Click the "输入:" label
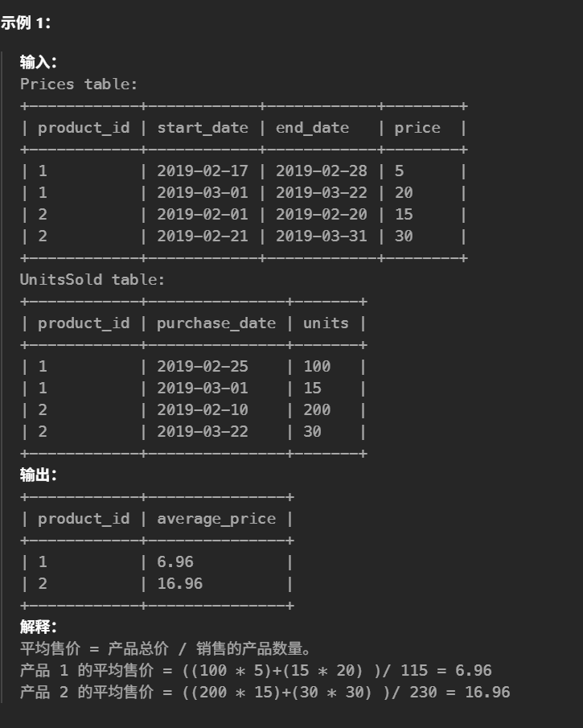583x728 pixels. coord(38,63)
